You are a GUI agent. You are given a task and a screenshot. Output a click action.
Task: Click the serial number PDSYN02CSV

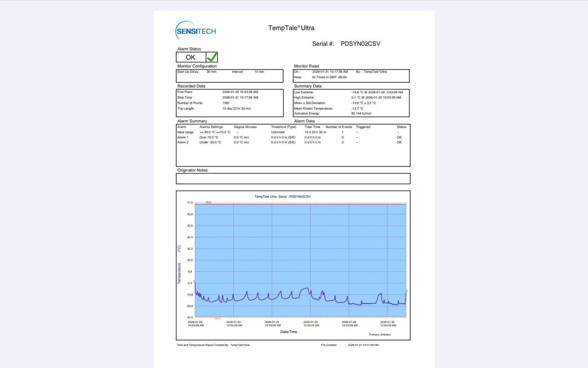tap(360, 44)
